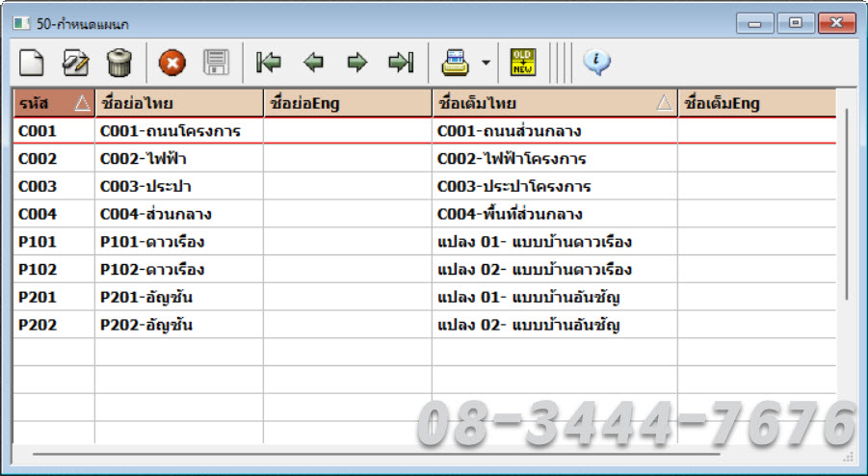Click cell C001-ถนนโครงการ
This screenshot has width=868, height=476.
[179, 131]
